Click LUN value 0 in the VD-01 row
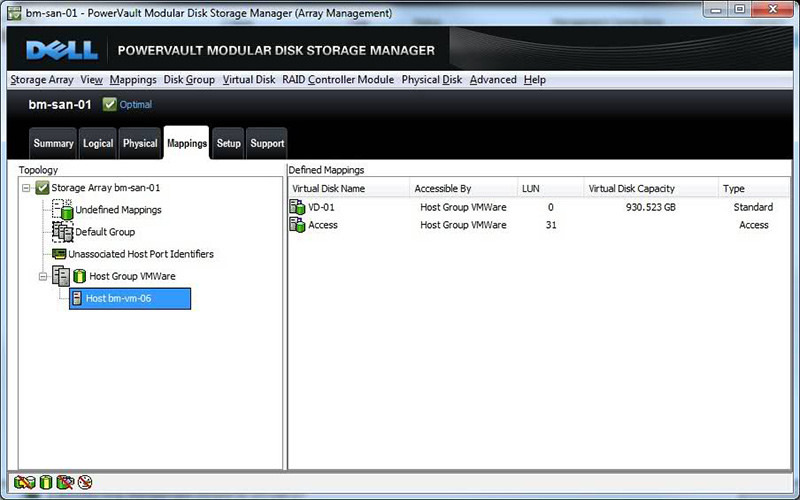Viewport: 800px width, 500px height. [x=551, y=207]
